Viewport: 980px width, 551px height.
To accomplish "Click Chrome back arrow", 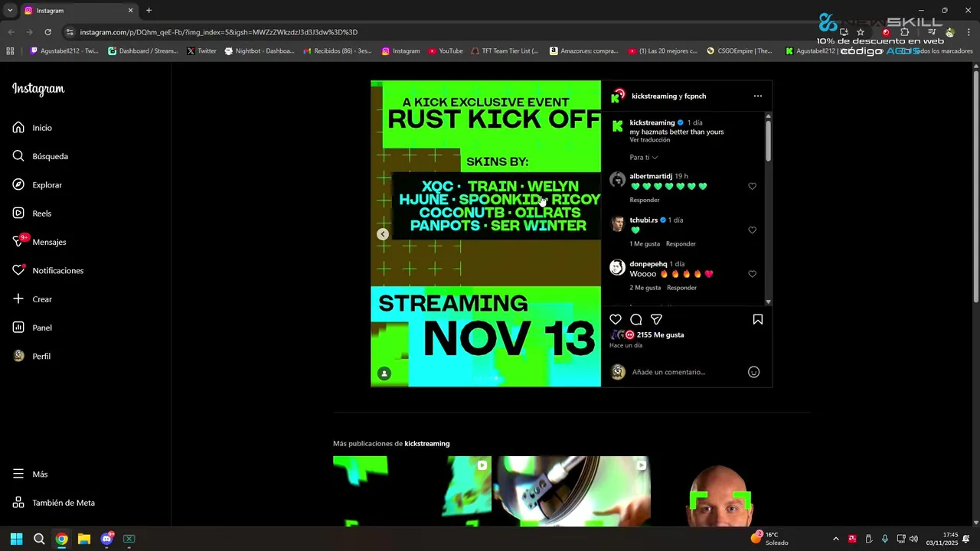I will pos(11,32).
